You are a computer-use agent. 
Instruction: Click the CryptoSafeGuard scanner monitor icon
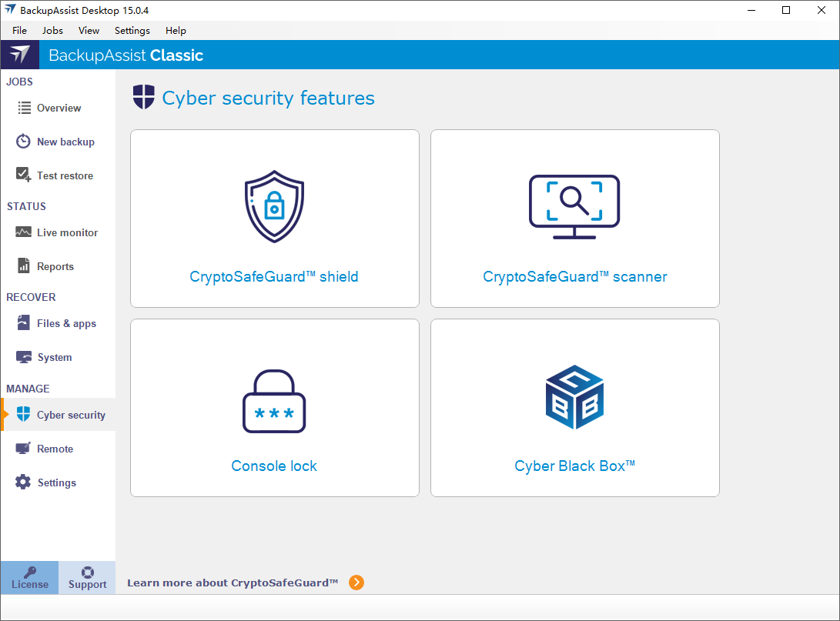pyautogui.click(x=574, y=207)
